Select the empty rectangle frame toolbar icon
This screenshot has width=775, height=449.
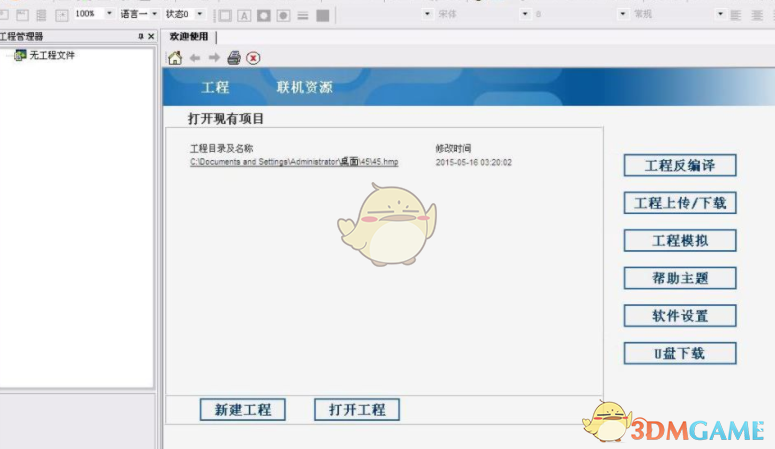pyautogui.click(x=225, y=16)
